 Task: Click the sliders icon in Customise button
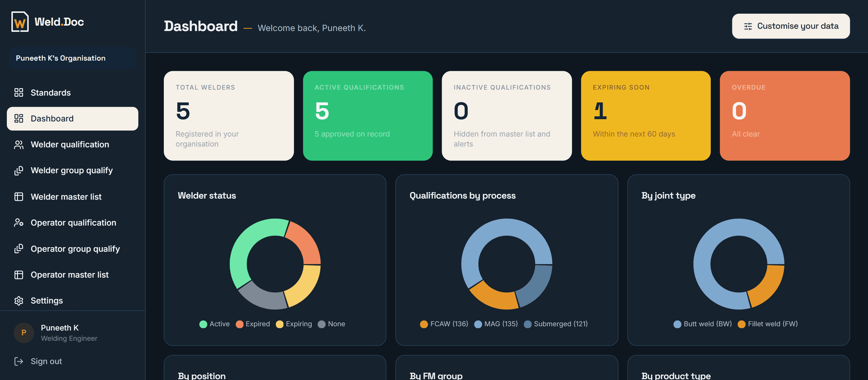[x=748, y=26]
